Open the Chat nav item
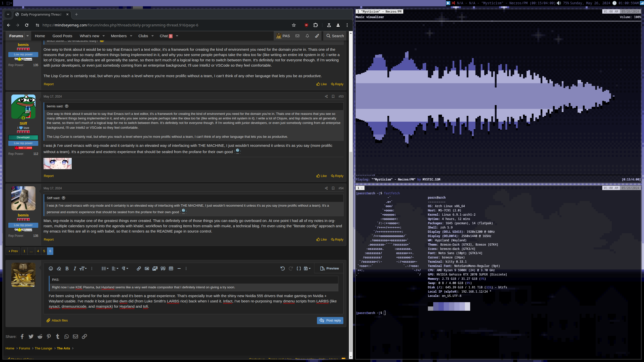The image size is (644, 362). [166, 36]
